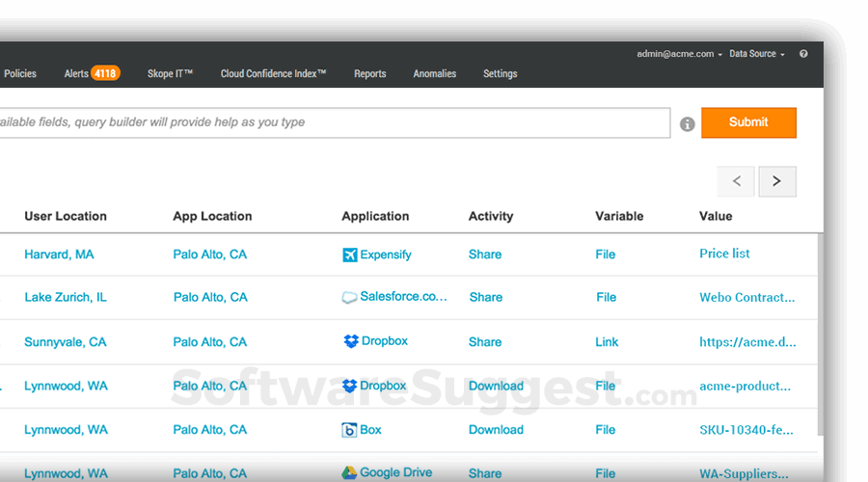Click Harvard, MA user location
The width and height of the screenshot is (868, 482).
tap(59, 254)
